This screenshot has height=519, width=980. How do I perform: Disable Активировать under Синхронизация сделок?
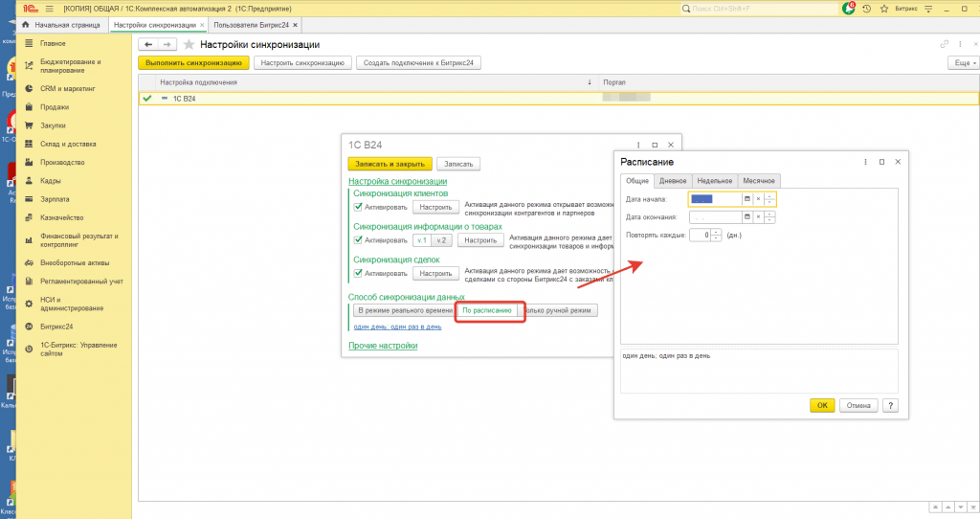359,274
